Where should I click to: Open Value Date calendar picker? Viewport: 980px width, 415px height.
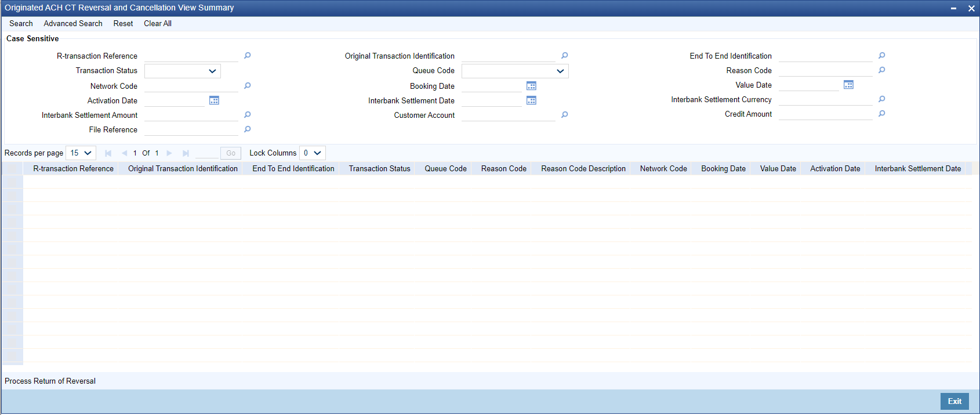click(848, 85)
